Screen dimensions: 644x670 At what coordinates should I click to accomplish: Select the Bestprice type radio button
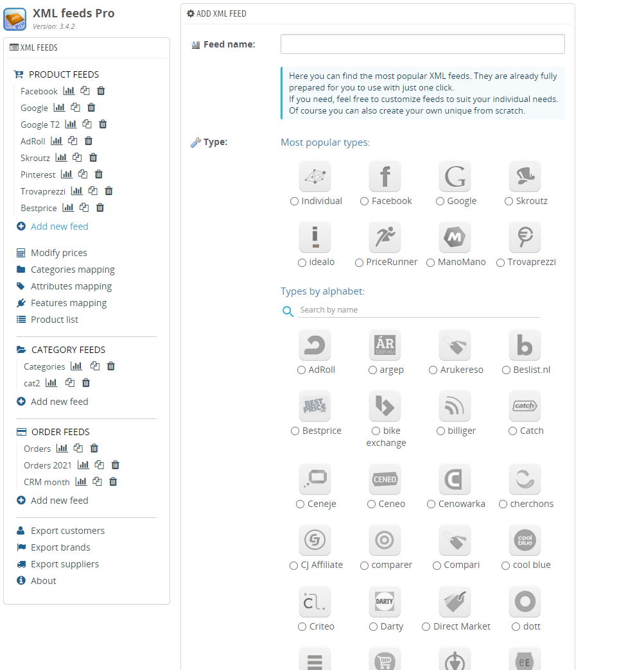pos(295,431)
